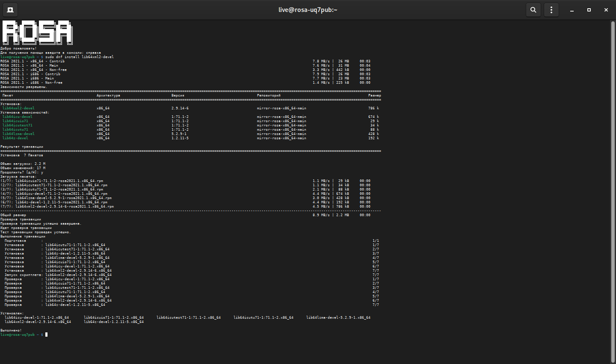Viewport: 616px width, 364px height.
Task: Select green lib64z-devel in the package table
Action: click(x=15, y=138)
